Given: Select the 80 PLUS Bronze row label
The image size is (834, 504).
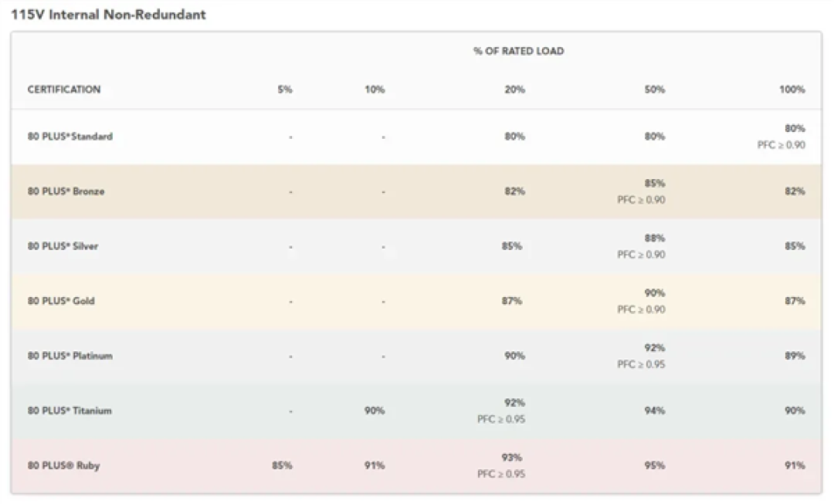Looking at the screenshot, I should coord(66,191).
